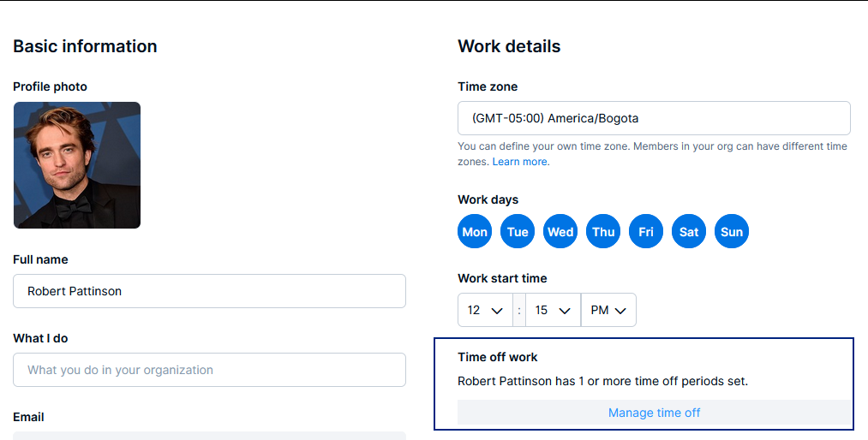Toggle the Mon work day
868x440 pixels.
tap(475, 231)
